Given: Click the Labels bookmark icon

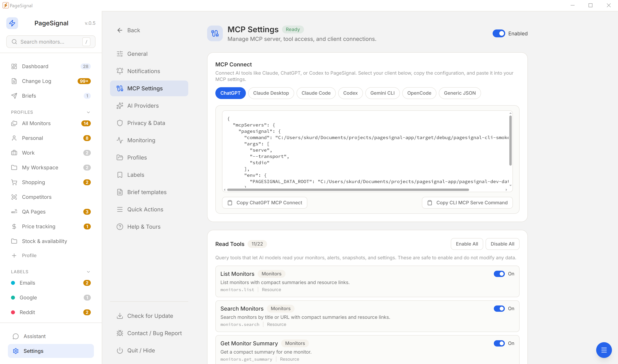Looking at the screenshot, I should (120, 175).
